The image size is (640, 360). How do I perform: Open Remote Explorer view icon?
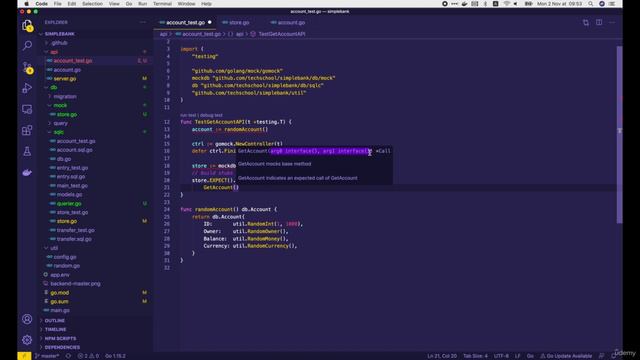tap(27, 109)
